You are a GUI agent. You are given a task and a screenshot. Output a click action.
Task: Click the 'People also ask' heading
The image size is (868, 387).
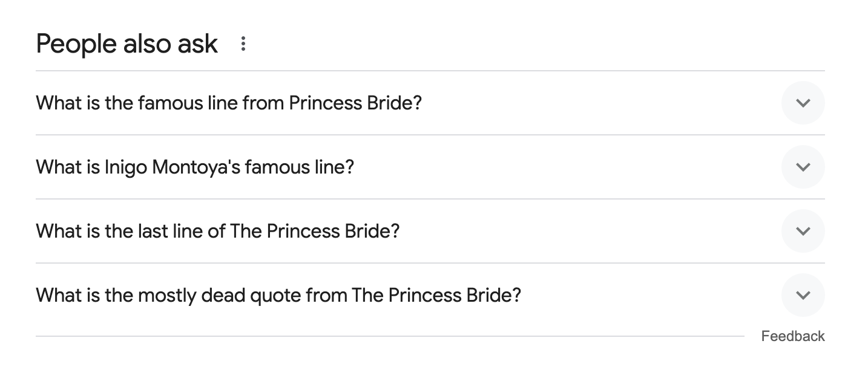point(127,44)
